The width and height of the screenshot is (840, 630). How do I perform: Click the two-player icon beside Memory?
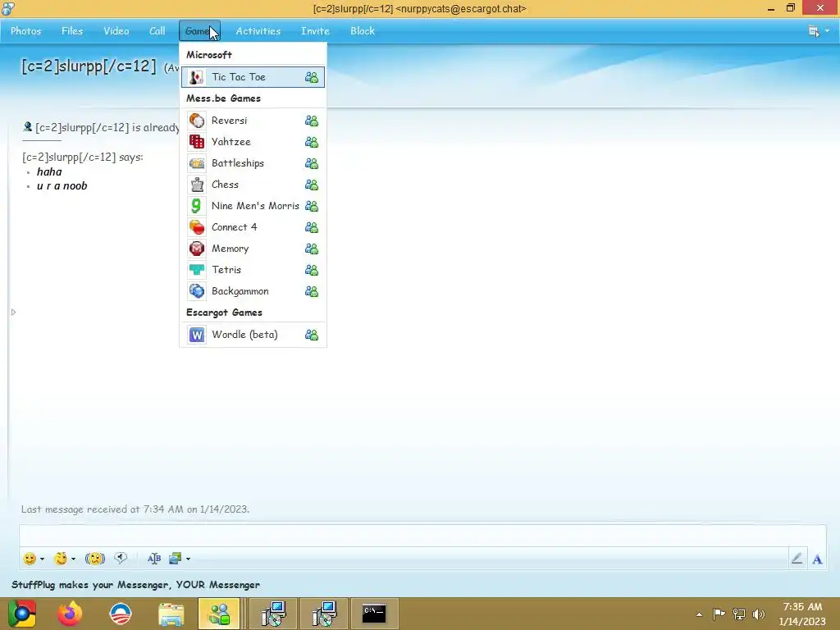(x=311, y=249)
